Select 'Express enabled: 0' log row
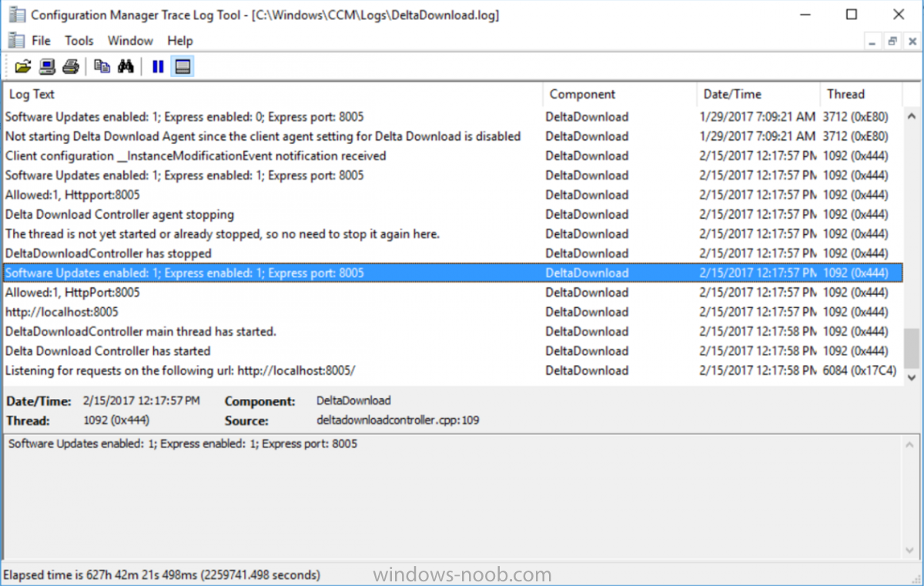This screenshot has width=924, height=586. [453, 117]
